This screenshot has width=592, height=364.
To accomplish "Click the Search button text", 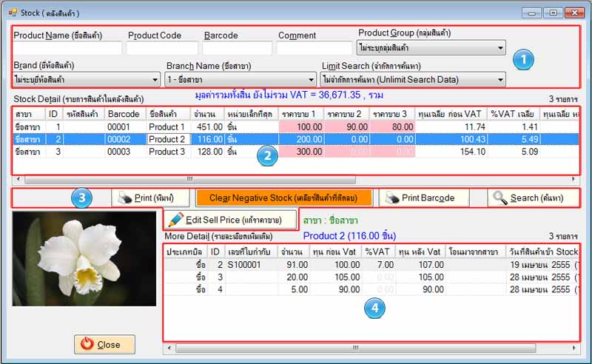I will click(536, 198).
